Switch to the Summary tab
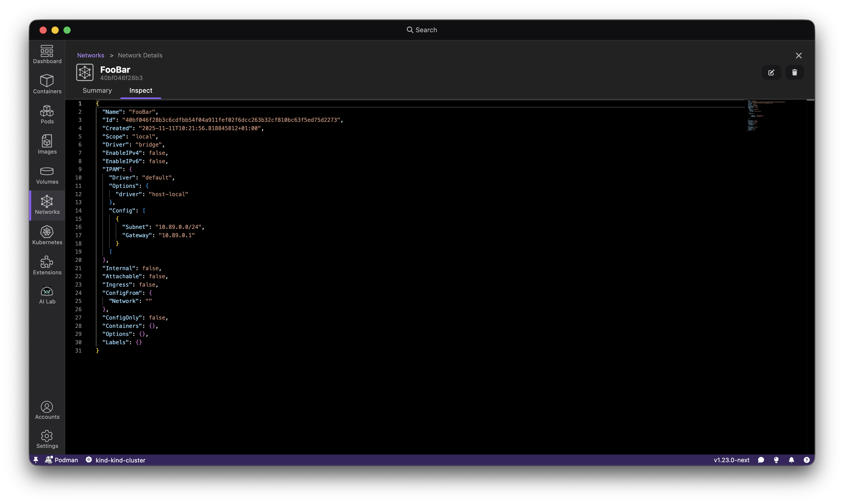 tap(97, 90)
